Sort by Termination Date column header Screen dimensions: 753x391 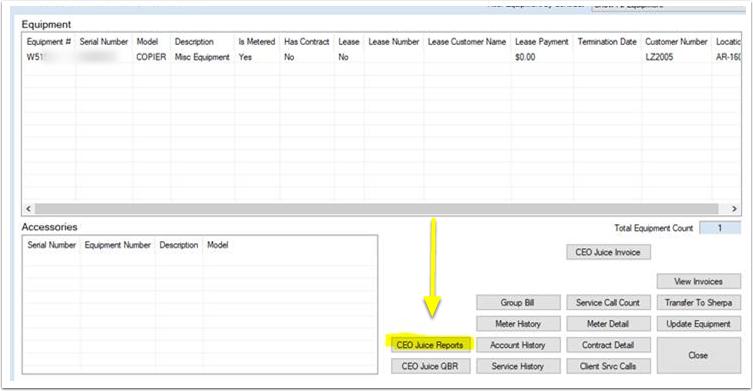(x=607, y=42)
